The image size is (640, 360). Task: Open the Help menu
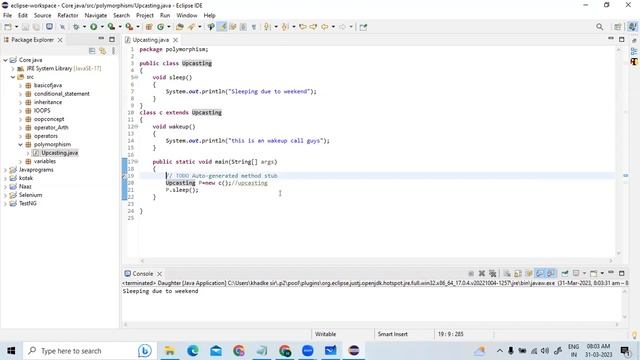pyautogui.click(x=209, y=15)
